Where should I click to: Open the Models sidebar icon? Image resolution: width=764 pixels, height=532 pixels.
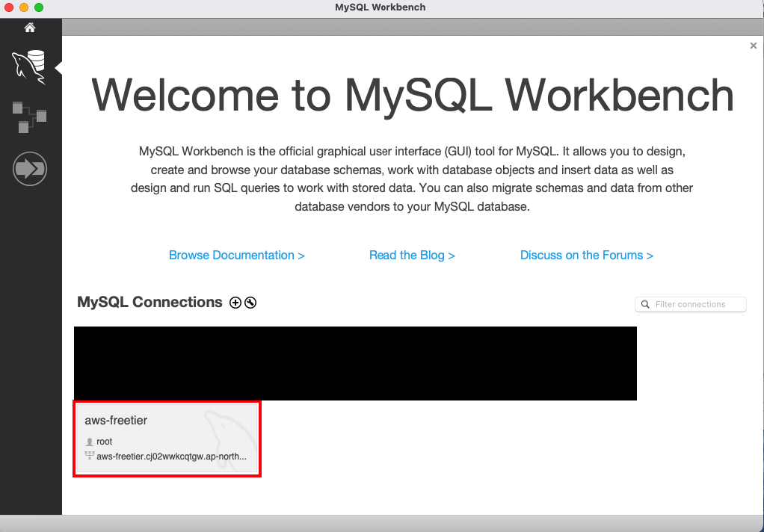coord(29,117)
